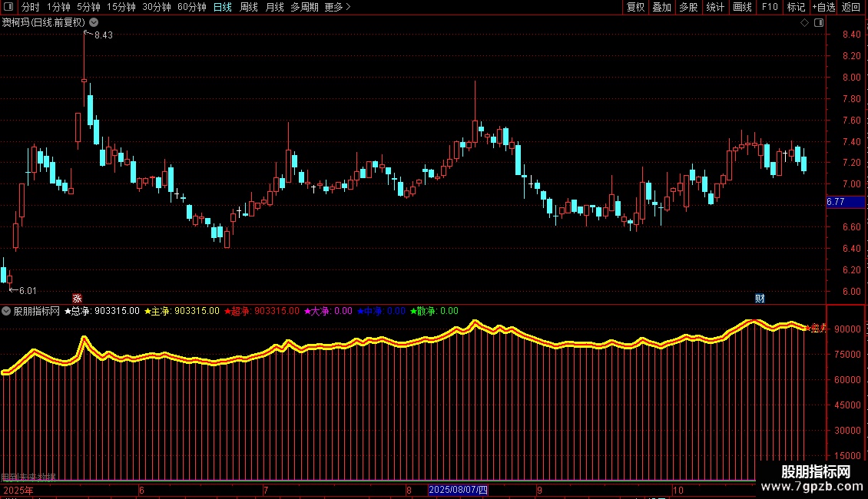Expand the 股朋指标网 indicator dropdown arrow

point(6,312)
